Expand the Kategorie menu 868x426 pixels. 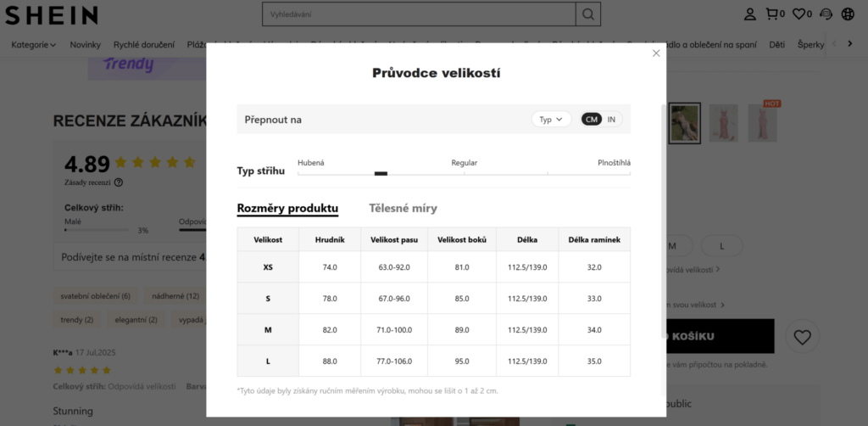coord(34,44)
